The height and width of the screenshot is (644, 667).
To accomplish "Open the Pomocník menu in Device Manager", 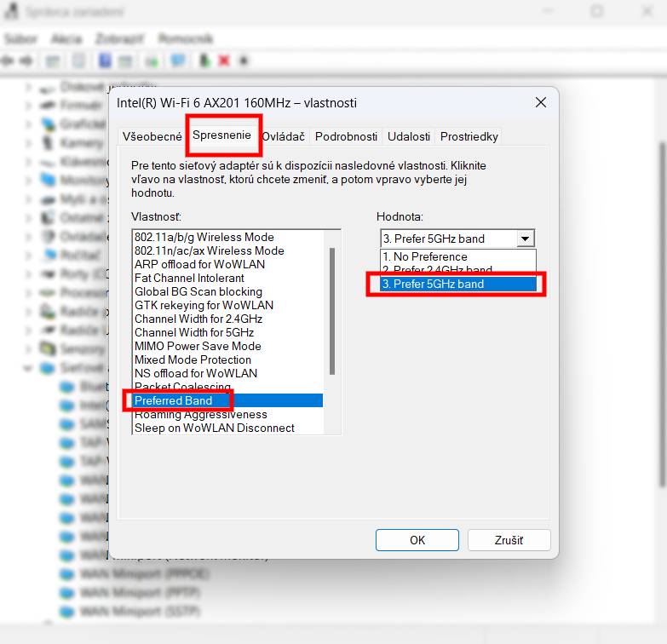I will point(186,38).
